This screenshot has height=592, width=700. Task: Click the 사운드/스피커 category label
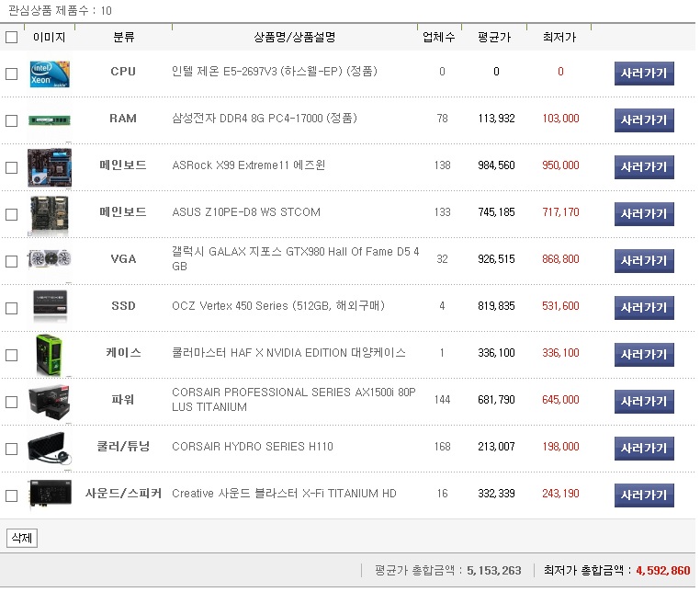tap(123, 494)
